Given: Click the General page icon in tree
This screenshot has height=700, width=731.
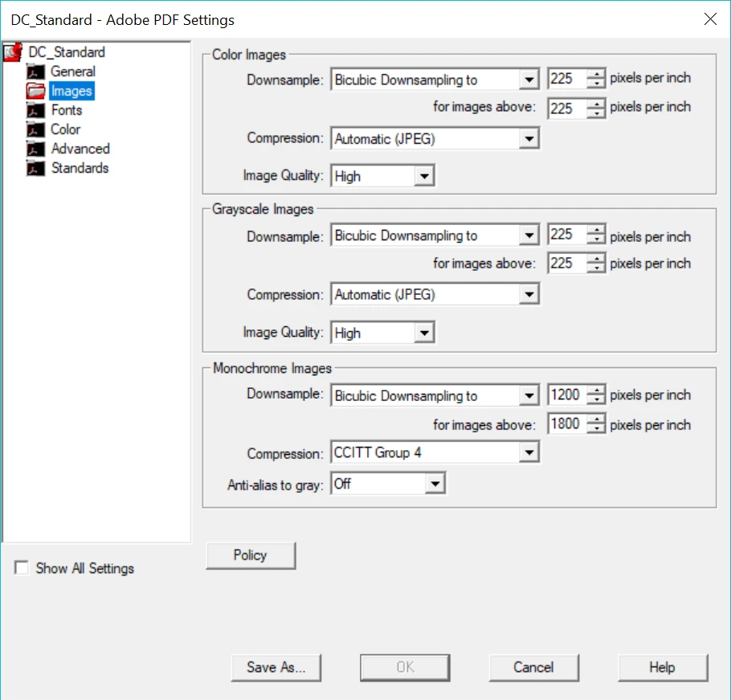Looking at the screenshot, I should [x=35, y=72].
